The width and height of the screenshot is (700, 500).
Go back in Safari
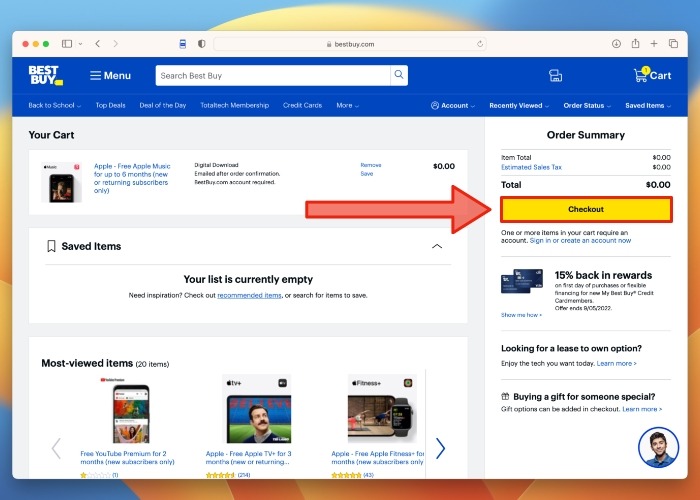[x=97, y=44]
